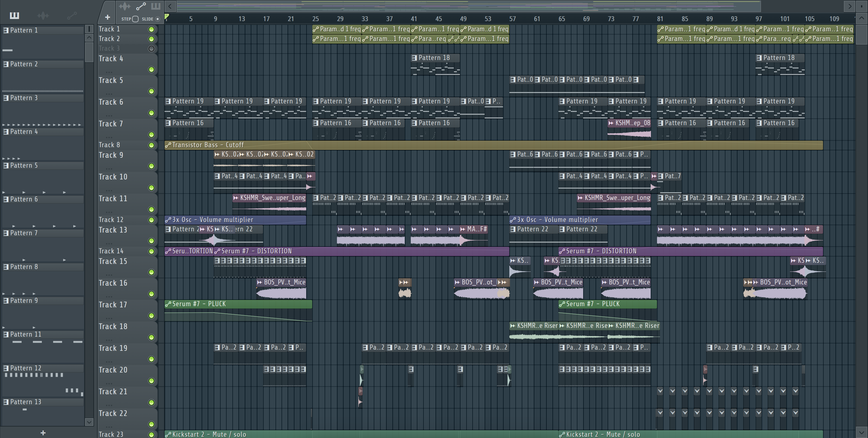The image size is (868, 438).
Task: Select Pattern 13 in the picker list
Action: pyautogui.click(x=43, y=402)
